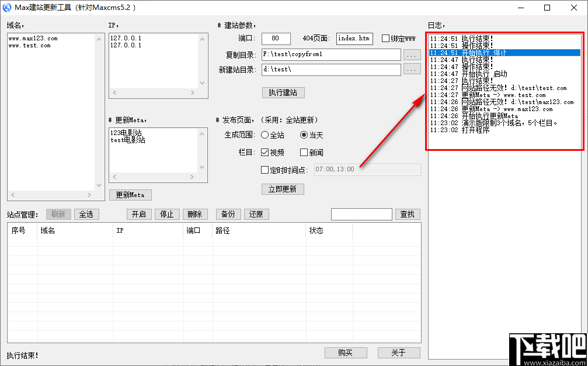Screen dimensions: 588x366
Task: Enable the 绑定WWW checkbox
Action: point(385,38)
